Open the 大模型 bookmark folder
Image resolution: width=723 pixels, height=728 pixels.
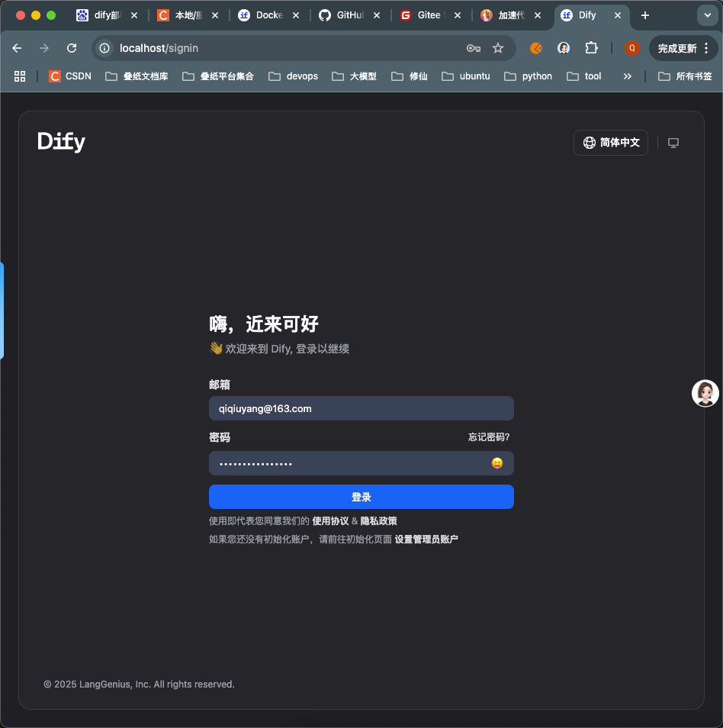click(x=354, y=76)
